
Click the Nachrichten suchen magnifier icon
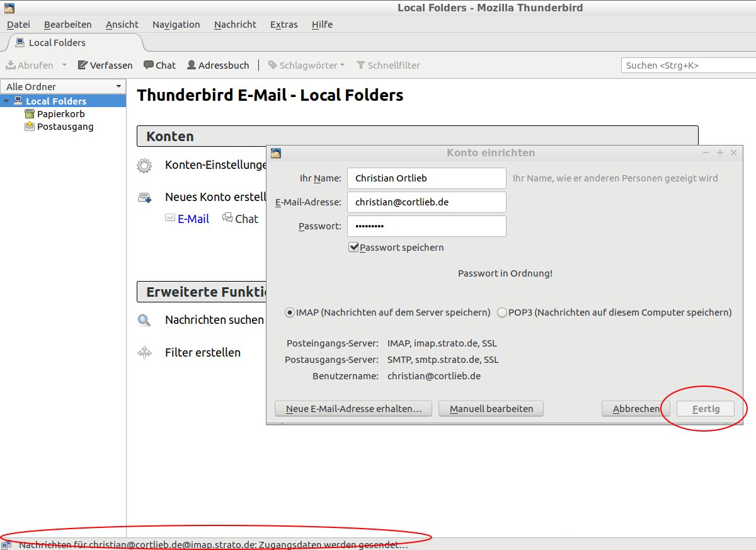[x=144, y=320]
